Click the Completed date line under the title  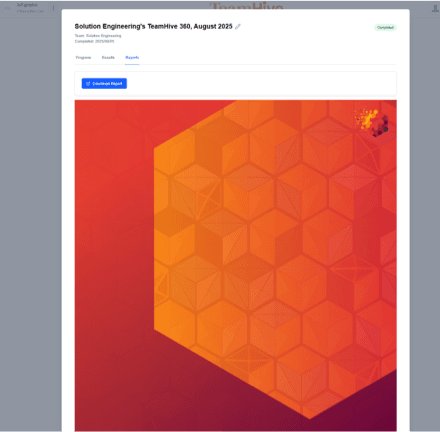pyautogui.click(x=94, y=41)
